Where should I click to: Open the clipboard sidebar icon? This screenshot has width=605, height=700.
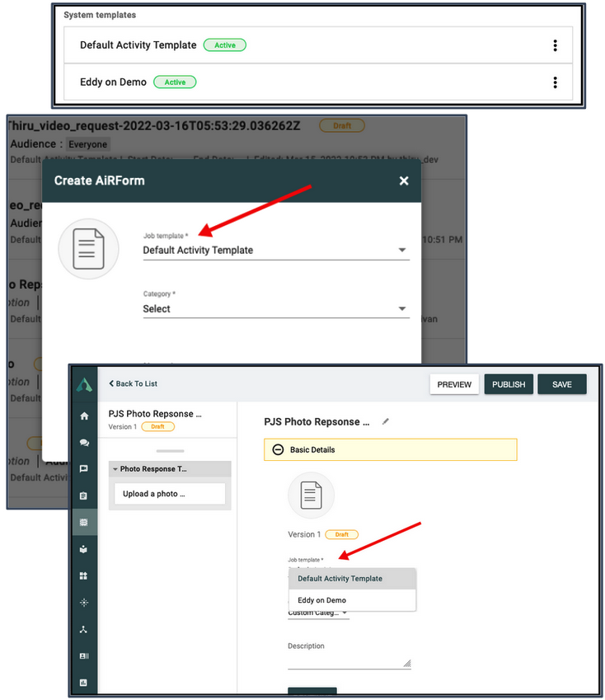(x=83, y=496)
